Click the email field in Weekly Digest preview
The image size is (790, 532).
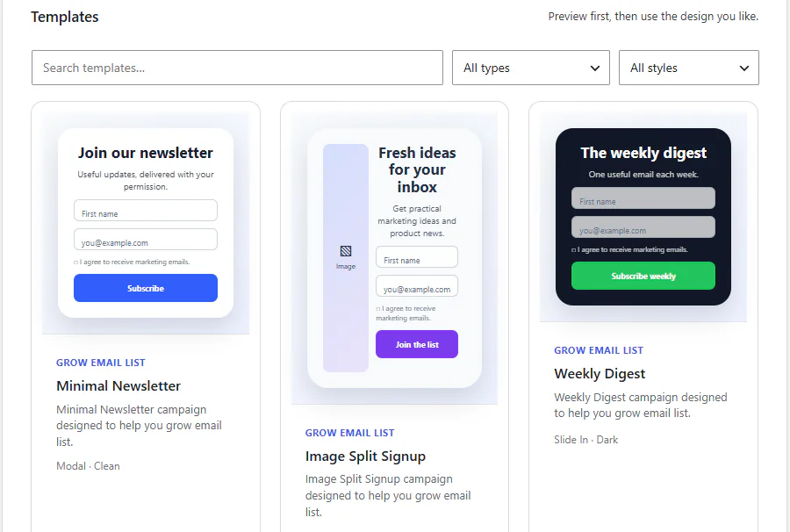pyautogui.click(x=643, y=227)
